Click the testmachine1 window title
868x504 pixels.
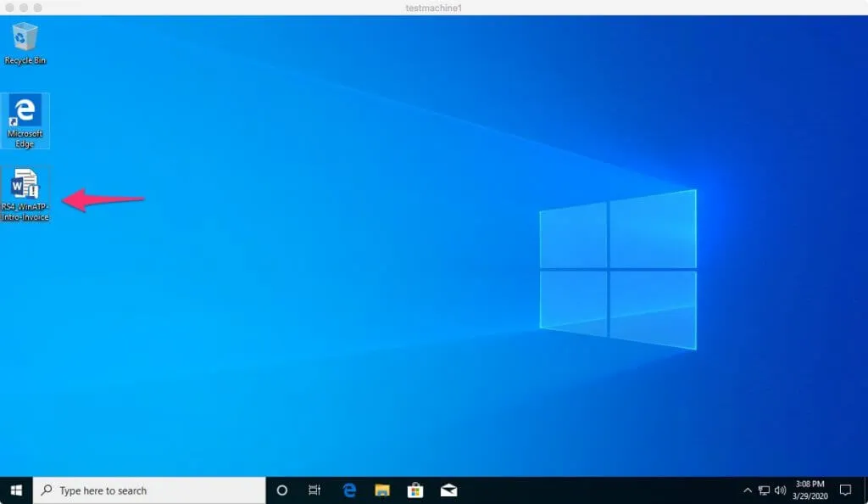(433, 8)
